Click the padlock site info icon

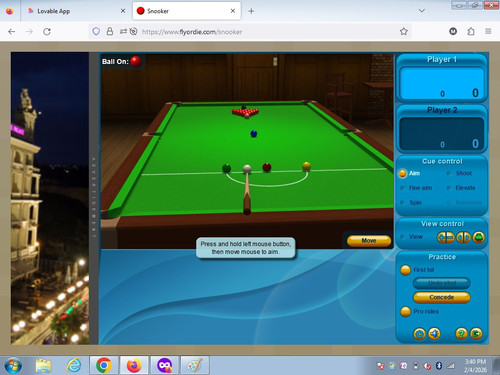pos(109,32)
